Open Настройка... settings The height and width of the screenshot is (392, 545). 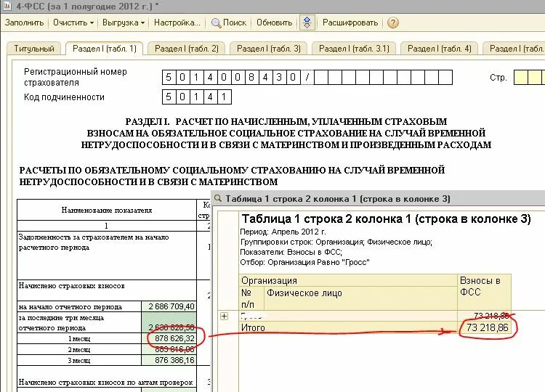coord(177,23)
